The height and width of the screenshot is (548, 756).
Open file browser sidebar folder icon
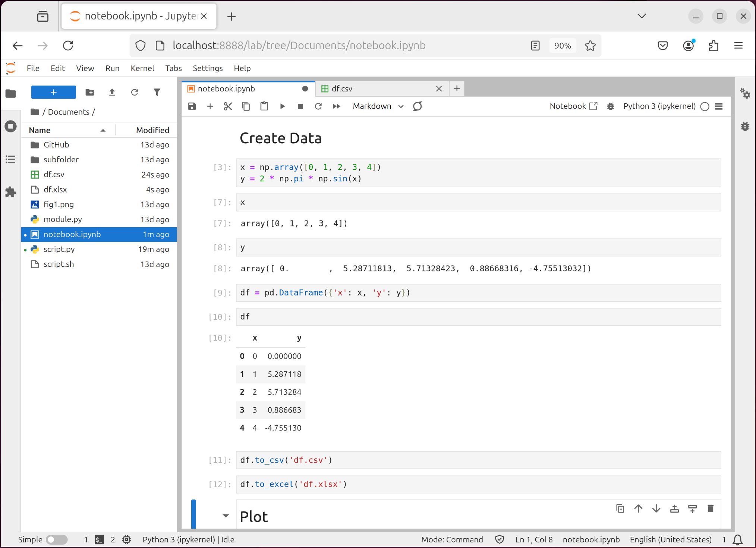pyautogui.click(x=11, y=93)
